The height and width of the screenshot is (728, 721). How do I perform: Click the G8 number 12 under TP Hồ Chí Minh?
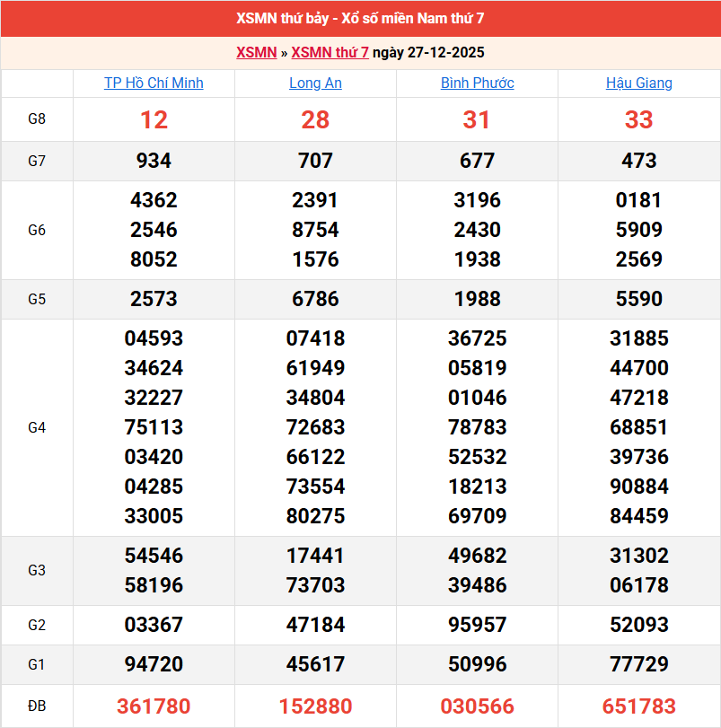point(154,119)
